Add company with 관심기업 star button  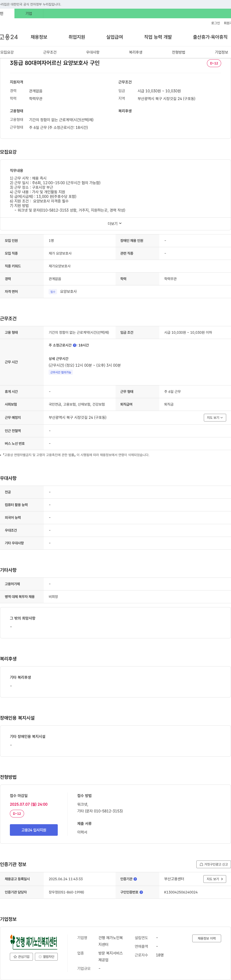(21, 957)
